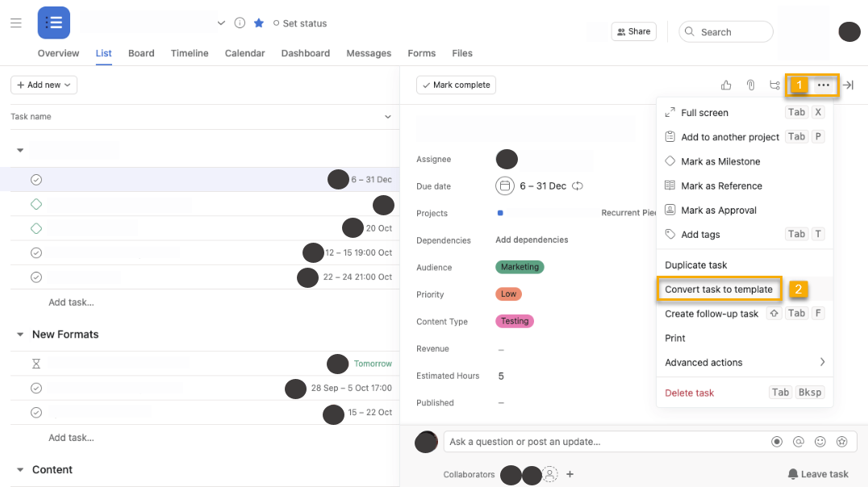Close the task details pane arrow icon
Image resolution: width=868 pixels, height=487 pixels.
coord(848,85)
